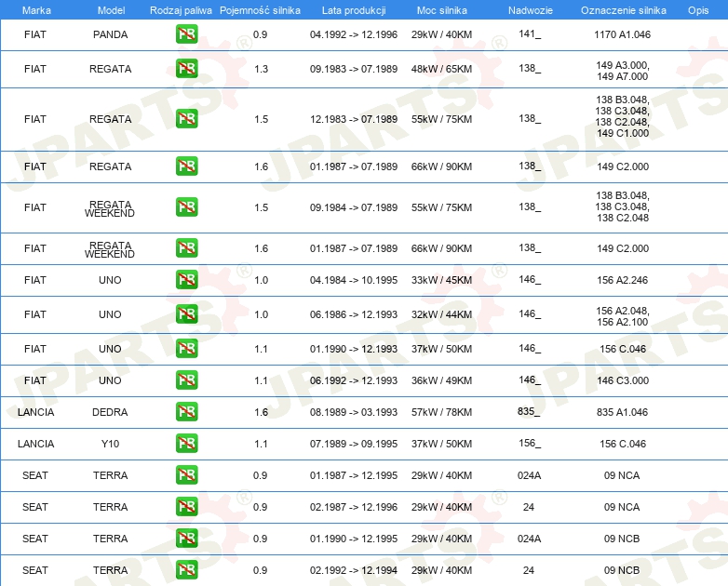Select the 32kW / 44KM power cell
The width and height of the screenshot is (728, 586).
[x=441, y=314]
